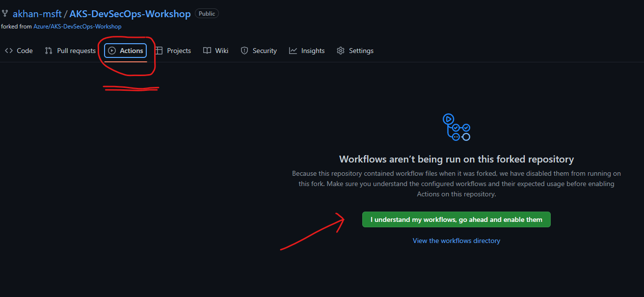
Task: Click the fork icon beside the repository name
Action: pyautogui.click(x=5, y=13)
